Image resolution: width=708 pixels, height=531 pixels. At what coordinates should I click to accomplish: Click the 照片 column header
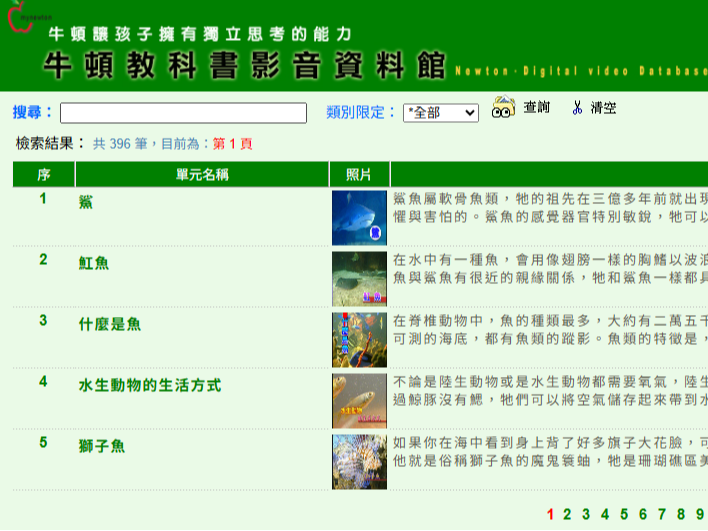[x=359, y=174]
